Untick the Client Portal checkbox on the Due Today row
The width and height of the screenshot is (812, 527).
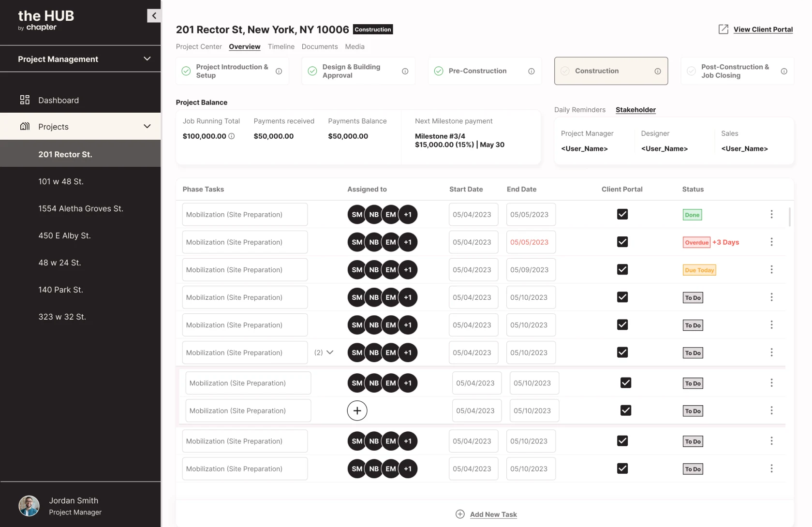coord(622,269)
